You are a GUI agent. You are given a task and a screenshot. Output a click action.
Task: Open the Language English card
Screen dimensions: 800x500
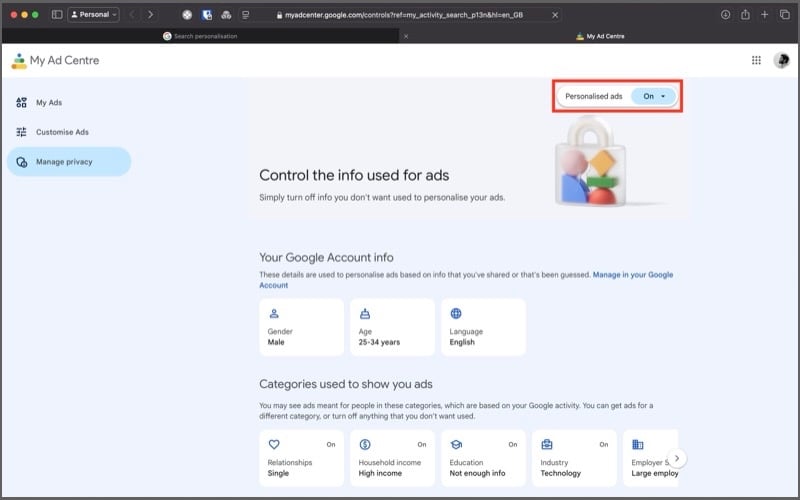point(483,328)
